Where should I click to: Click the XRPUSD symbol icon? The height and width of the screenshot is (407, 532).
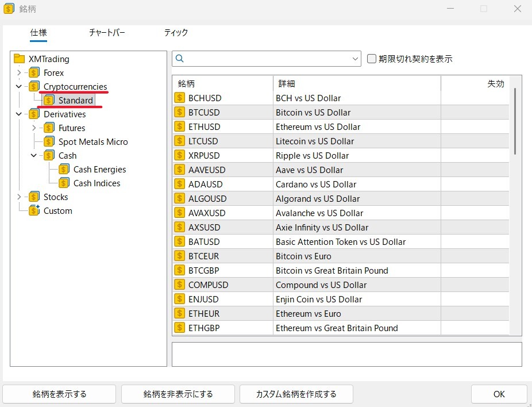click(179, 155)
